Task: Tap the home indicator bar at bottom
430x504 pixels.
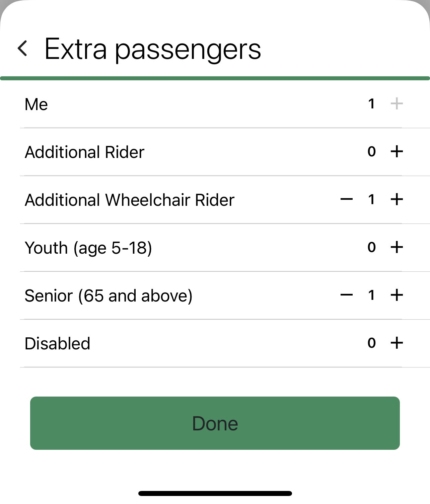Action: tap(215, 493)
